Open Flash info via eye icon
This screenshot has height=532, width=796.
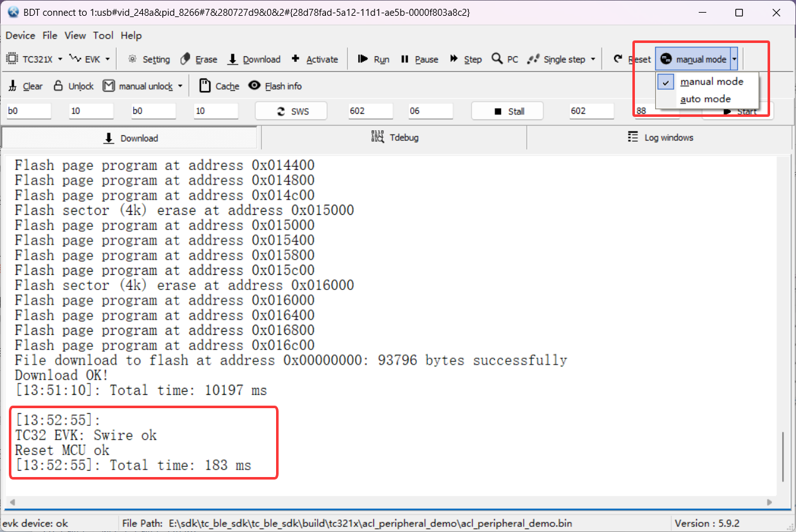(255, 85)
